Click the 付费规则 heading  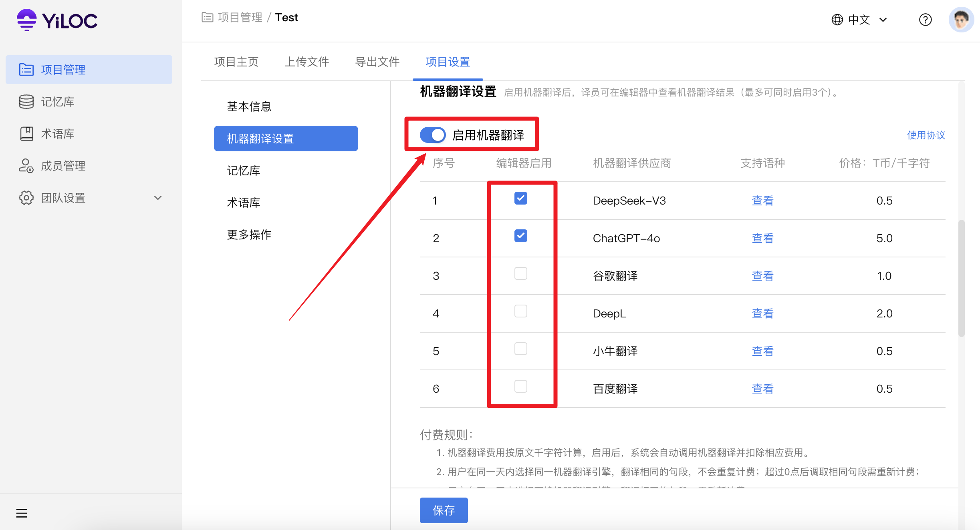[446, 435]
